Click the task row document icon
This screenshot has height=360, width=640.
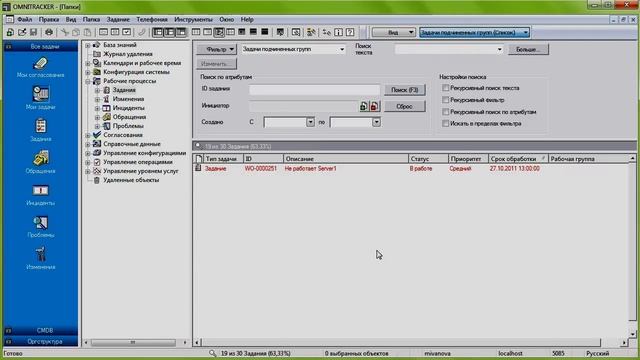198,168
